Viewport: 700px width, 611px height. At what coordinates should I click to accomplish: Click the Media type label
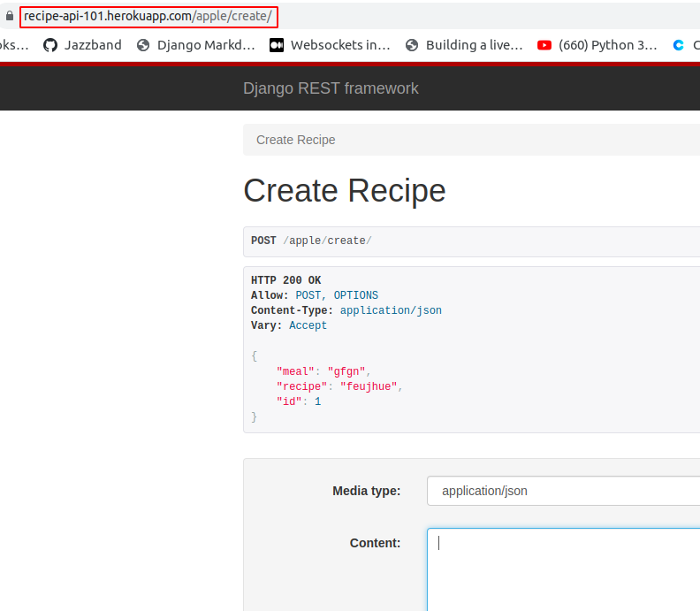pyautogui.click(x=367, y=491)
